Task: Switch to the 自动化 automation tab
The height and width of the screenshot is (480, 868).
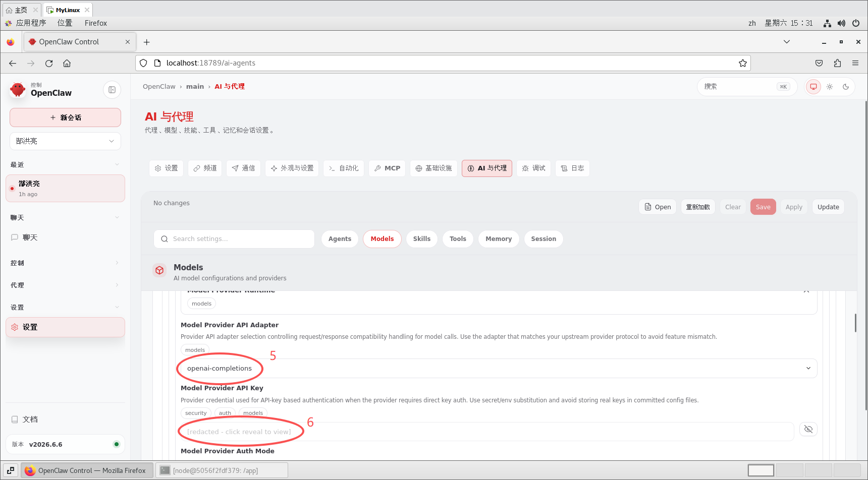Action: tap(343, 168)
